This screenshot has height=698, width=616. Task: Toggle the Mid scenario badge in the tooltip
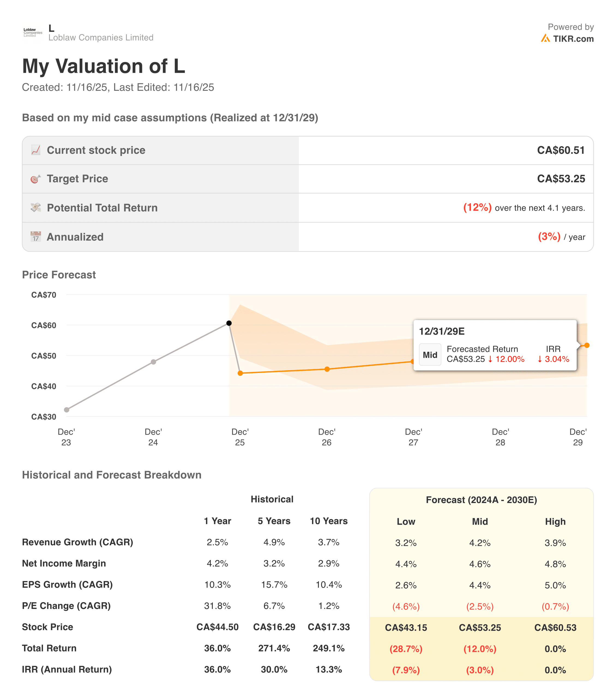[430, 354]
